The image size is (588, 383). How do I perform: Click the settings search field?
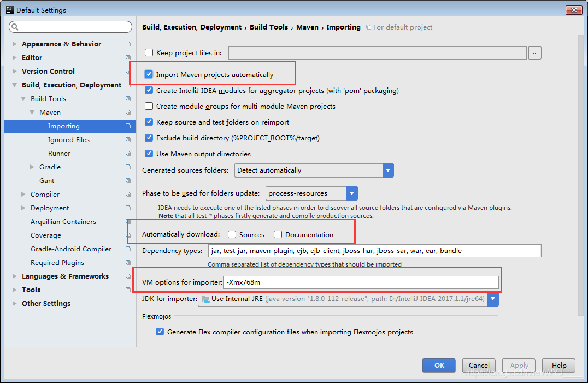pos(70,27)
